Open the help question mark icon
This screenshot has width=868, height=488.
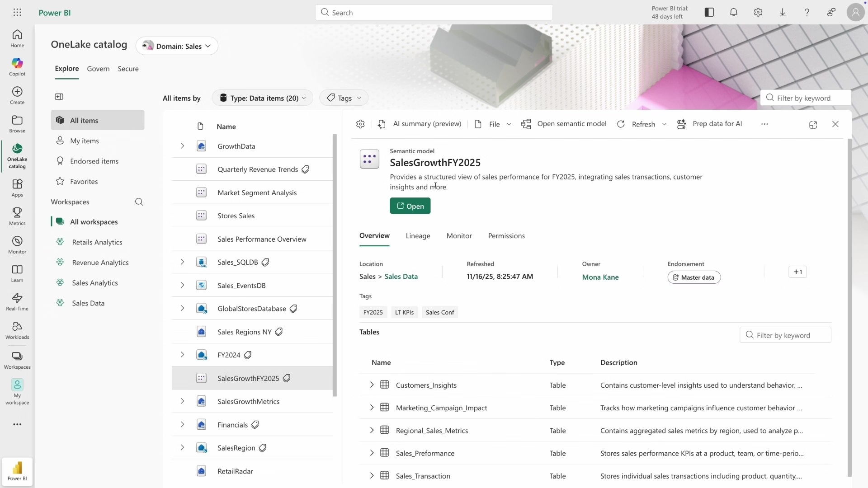click(x=807, y=13)
